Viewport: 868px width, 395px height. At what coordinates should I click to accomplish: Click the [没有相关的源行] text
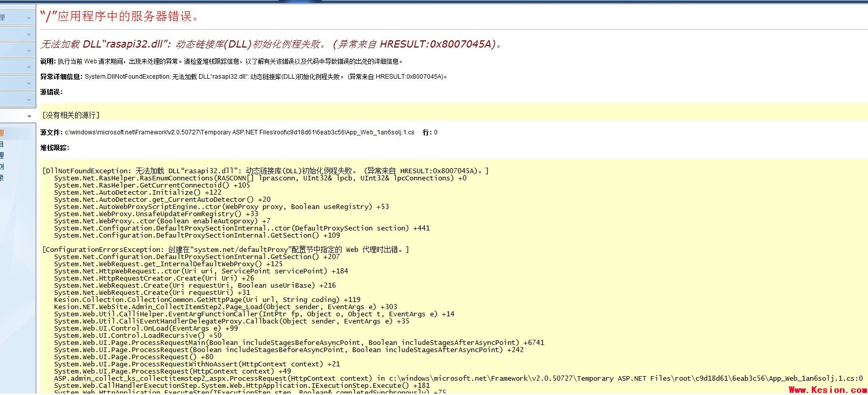(71, 115)
